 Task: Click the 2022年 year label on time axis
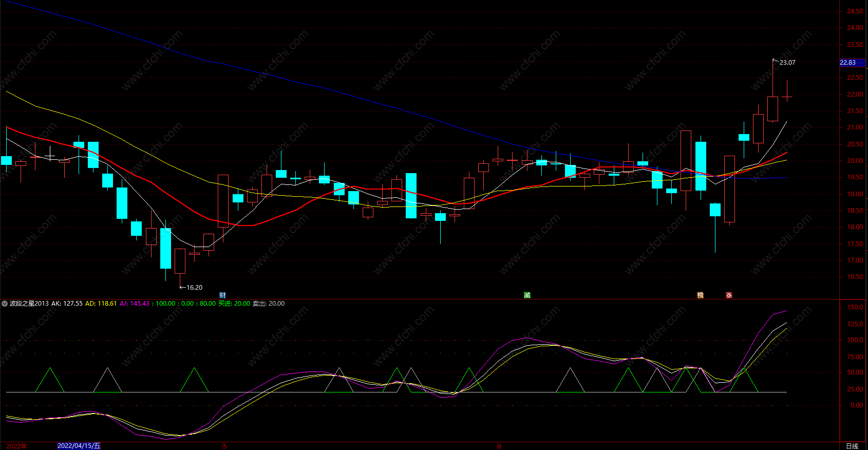[x=16, y=446]
